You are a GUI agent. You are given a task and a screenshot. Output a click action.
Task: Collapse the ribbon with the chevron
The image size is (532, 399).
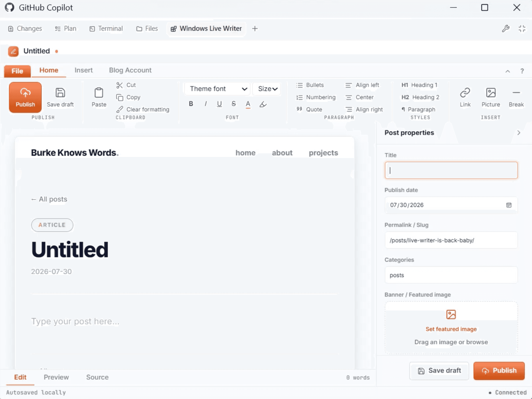click(x=508, y=71)
